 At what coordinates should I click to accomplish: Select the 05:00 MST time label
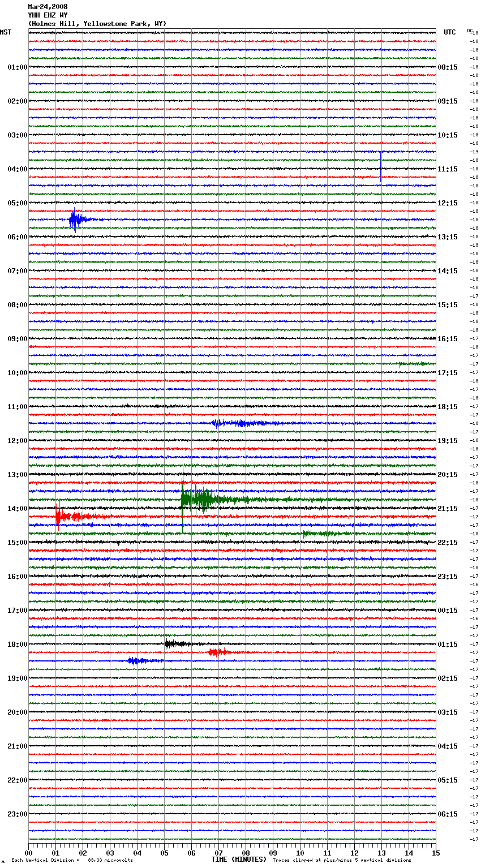18,203
